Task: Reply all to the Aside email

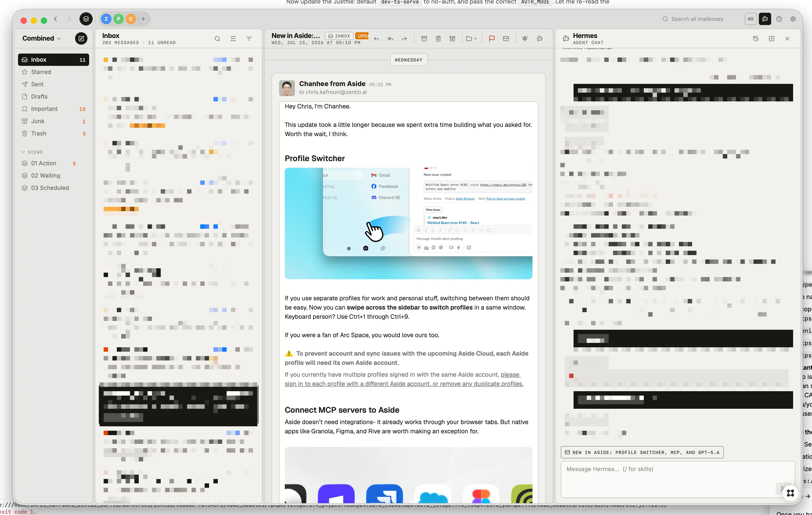Action: pos(390,39)
